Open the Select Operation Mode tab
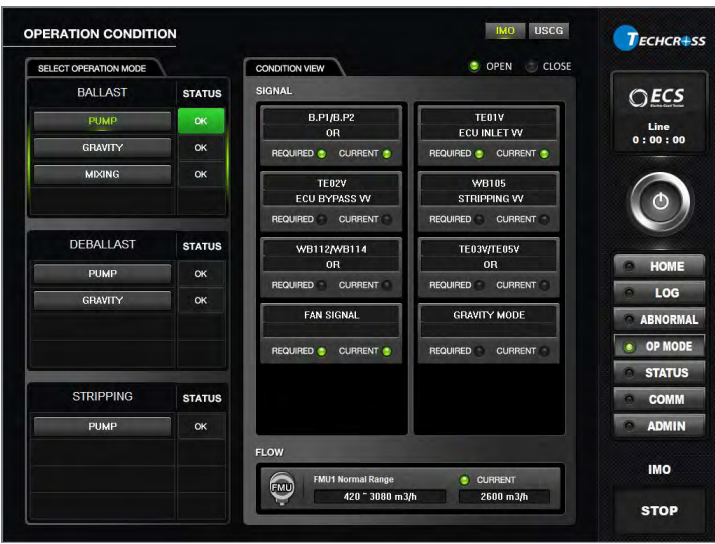Image resolution: width=715 pixels, height=544 pixels. point(92,68)
